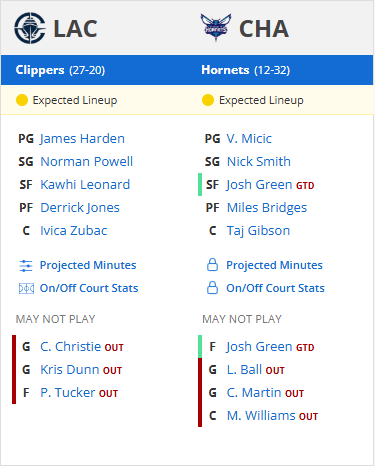
Task: Click the Hornets team logo
Action: click(216, 27)
